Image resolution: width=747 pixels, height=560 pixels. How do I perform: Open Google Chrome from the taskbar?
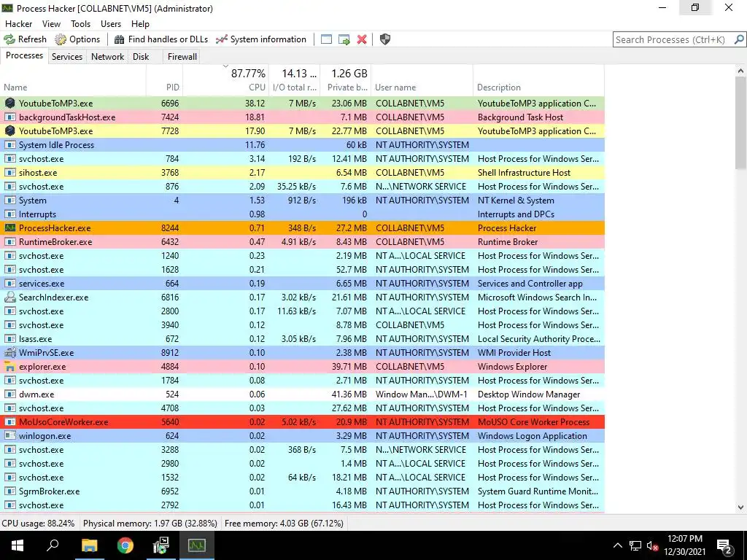(x=125, y=545)
